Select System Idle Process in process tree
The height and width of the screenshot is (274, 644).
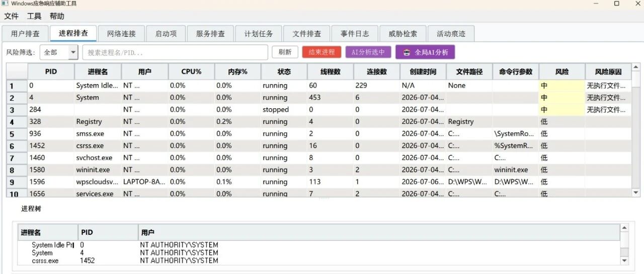52,245
